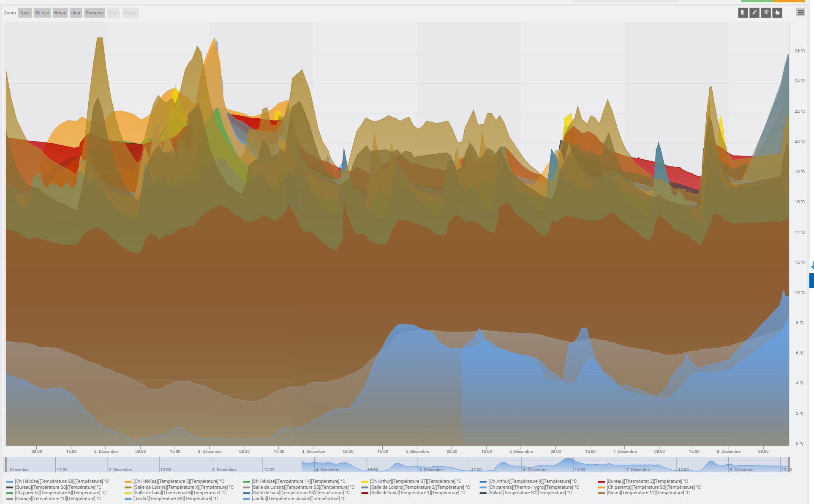Click the blue arrow at right edge
Viewport: 814px width, 504px height.
[812, 266]
